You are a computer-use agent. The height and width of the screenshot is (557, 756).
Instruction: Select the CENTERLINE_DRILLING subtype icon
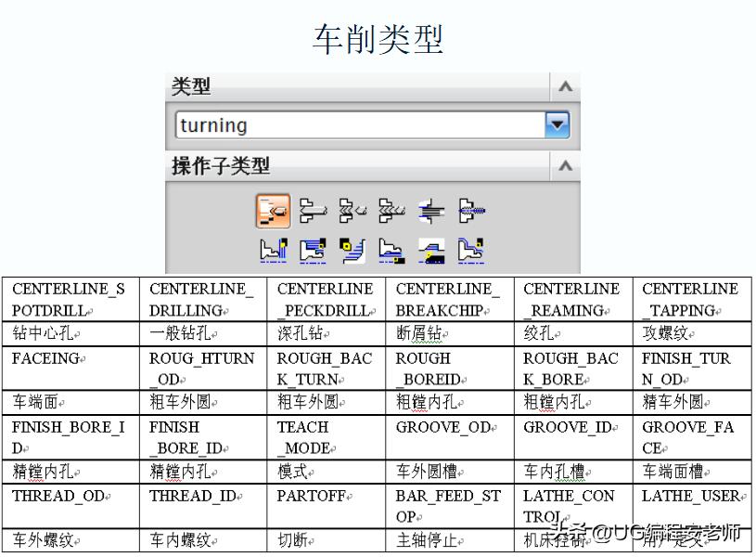(314, 210)
